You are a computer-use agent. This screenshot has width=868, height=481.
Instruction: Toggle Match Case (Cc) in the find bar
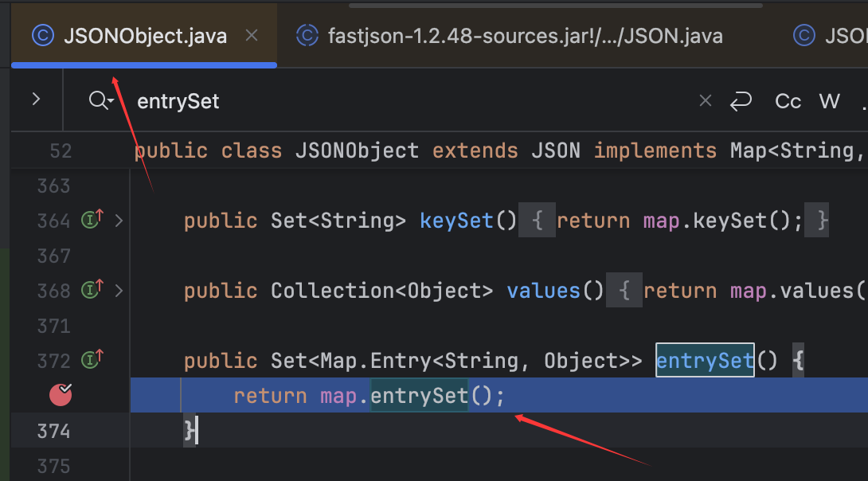coord(788,101)
